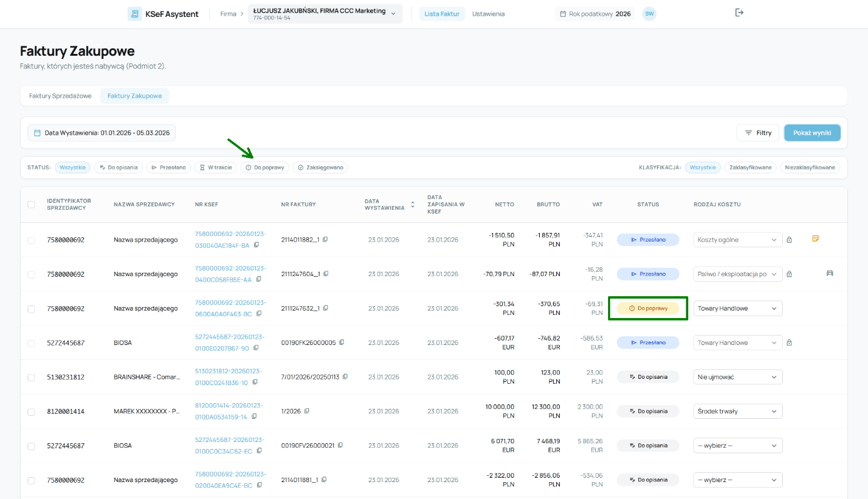Filter status by Do poprawy
Screen dimensions: 868x499
(265, 168)
